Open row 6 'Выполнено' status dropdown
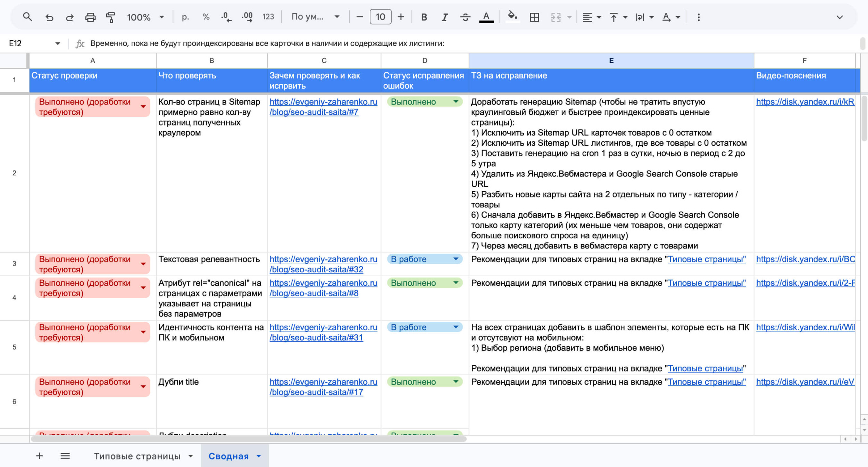 [456, 382]
